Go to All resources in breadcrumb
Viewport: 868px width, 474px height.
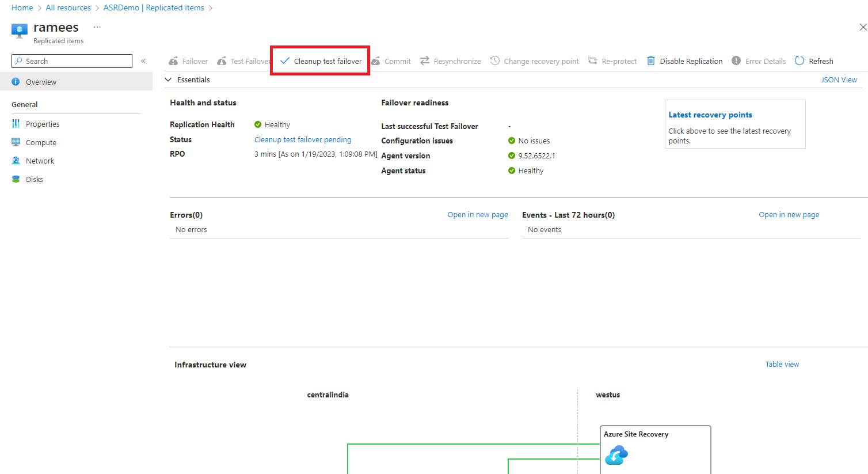coord(68,7)
